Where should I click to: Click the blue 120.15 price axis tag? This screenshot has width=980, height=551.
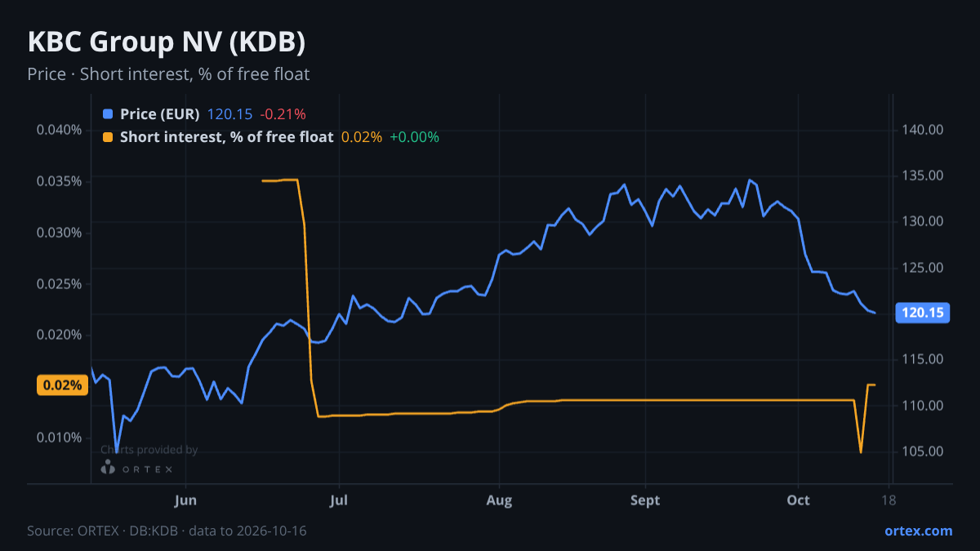[x=923, y=313]
